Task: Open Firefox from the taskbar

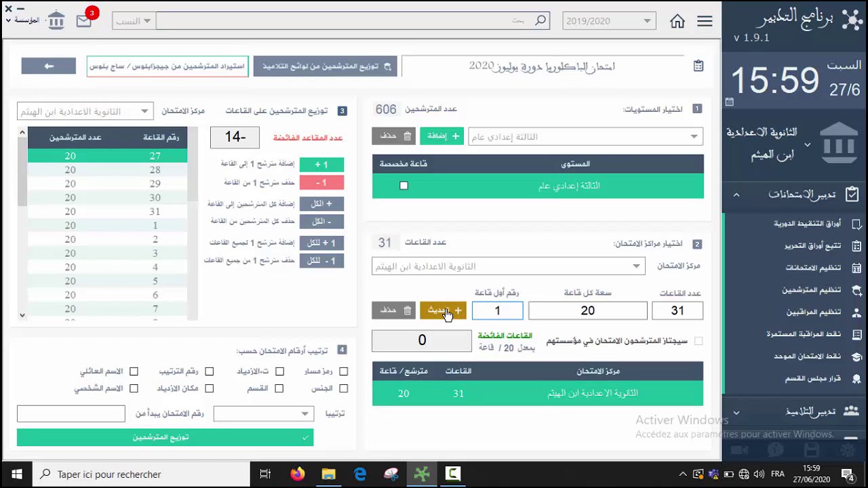Action: click(x=297, y=474)
